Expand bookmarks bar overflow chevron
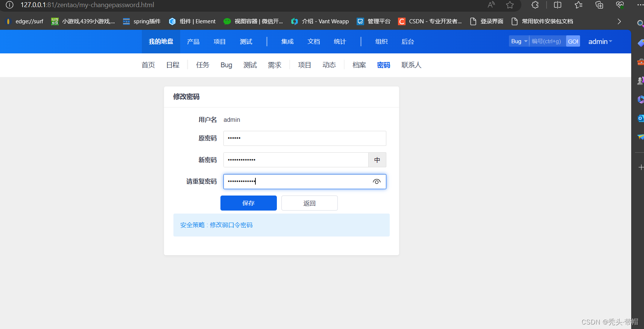 click(619, 21)
